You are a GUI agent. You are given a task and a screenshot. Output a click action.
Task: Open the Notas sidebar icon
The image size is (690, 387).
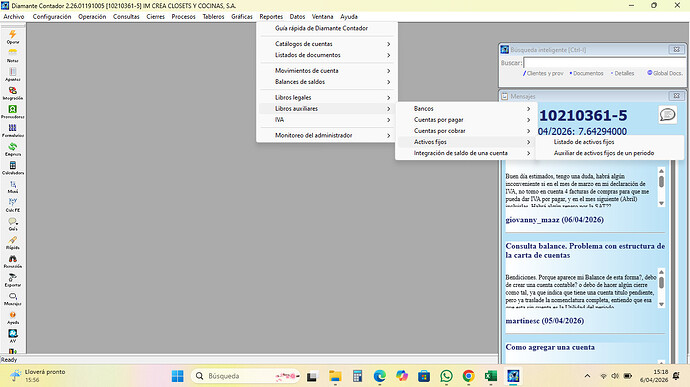pos(13,55)
